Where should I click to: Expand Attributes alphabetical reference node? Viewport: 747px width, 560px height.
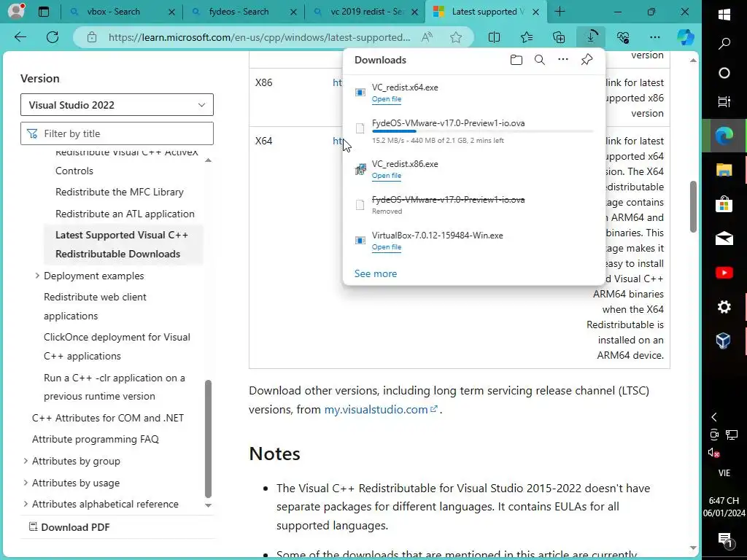pyautogui.click(x=26, y=504)
